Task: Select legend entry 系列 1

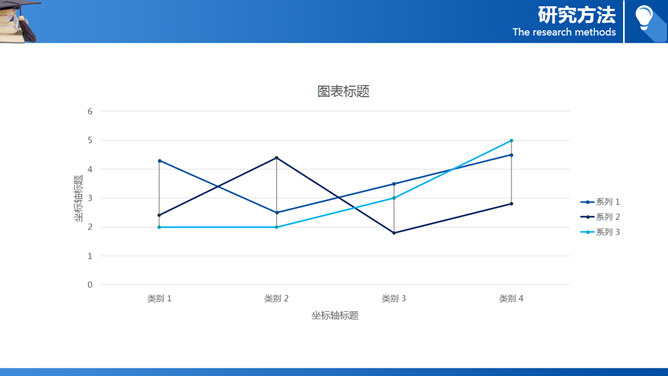Action: [600, 202]
